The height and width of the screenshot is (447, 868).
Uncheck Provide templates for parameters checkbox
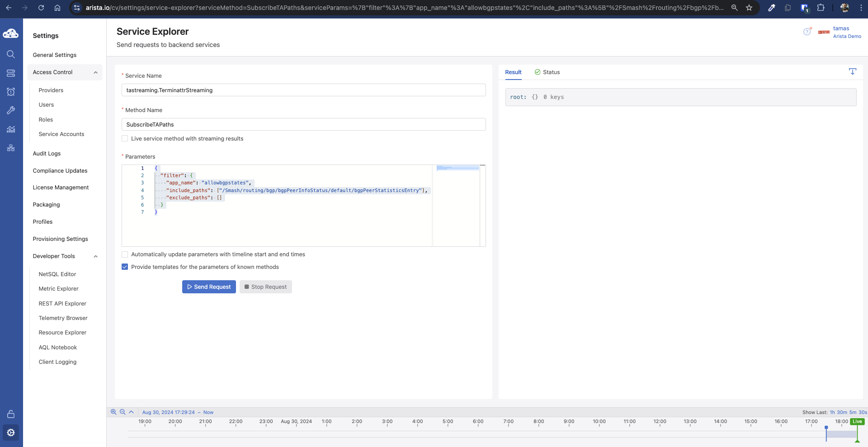click(x=125, y=267)
